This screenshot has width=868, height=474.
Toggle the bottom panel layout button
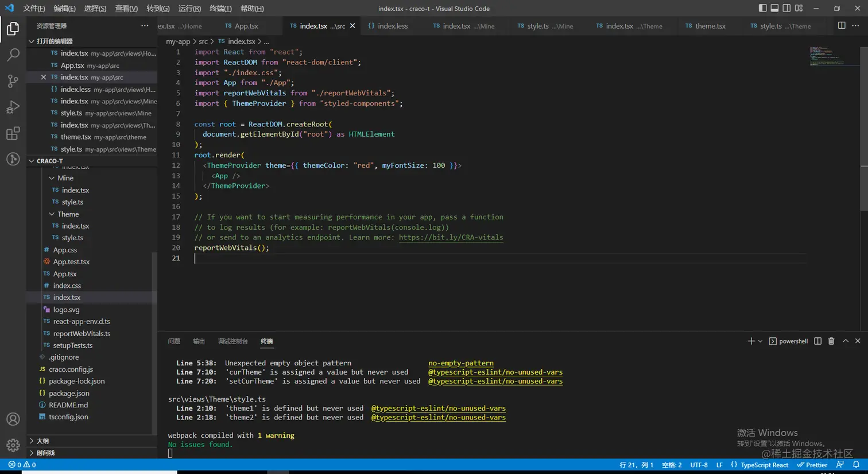coord(774,8)
